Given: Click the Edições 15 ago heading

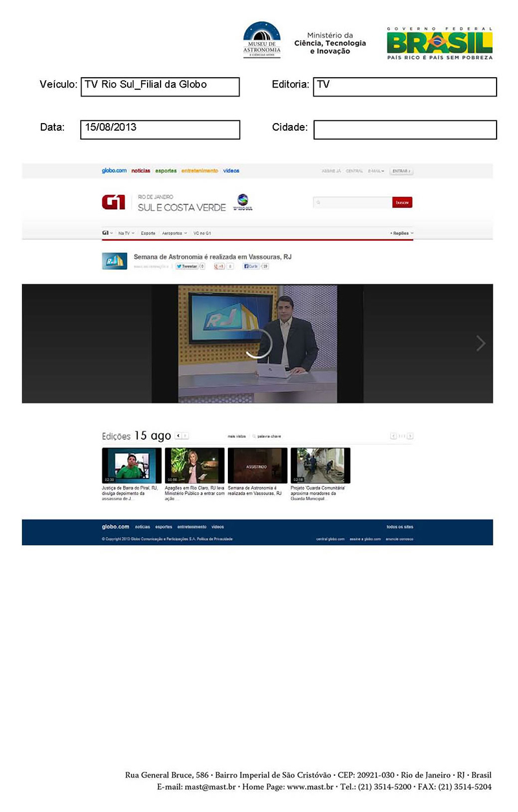Looking at the screenshot, I should pos(137,436).
